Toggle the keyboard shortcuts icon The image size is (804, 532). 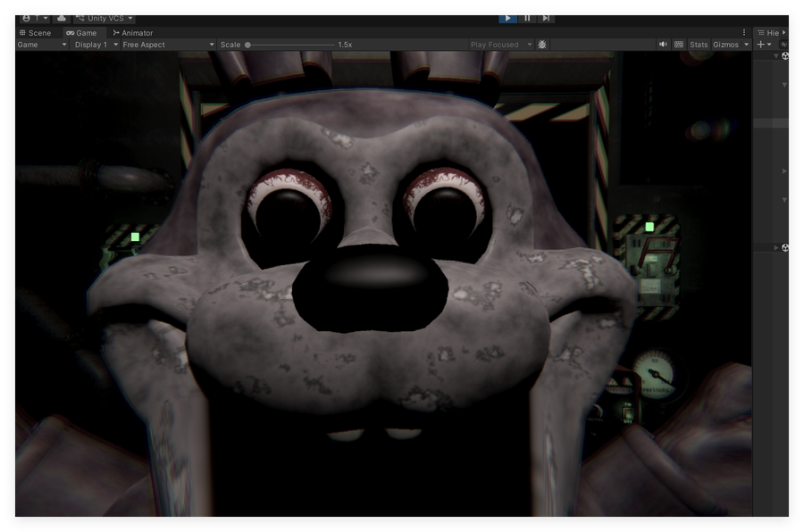point(679,45)
